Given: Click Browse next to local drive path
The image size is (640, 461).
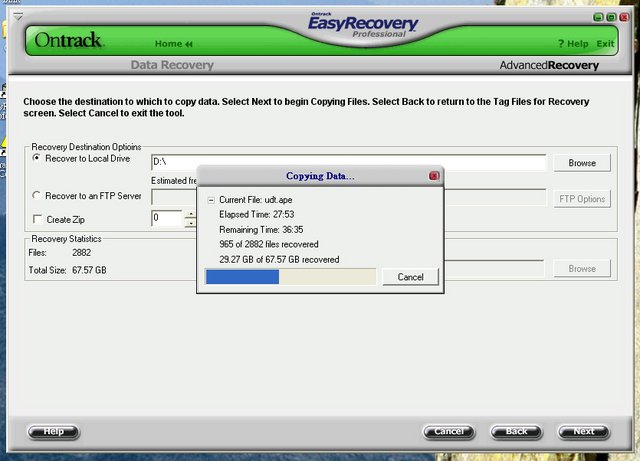Looking at the screenshot, I should [x=582, y=163].
